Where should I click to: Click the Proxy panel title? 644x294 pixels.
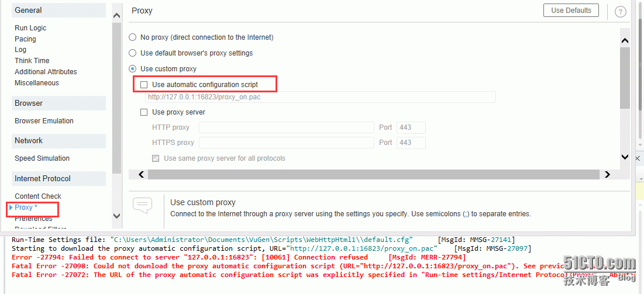click(x=142, y=11)
